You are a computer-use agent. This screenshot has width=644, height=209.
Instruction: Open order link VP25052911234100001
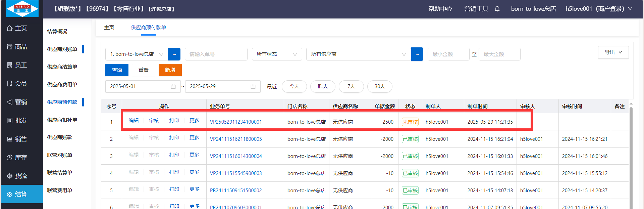(236, 122)
